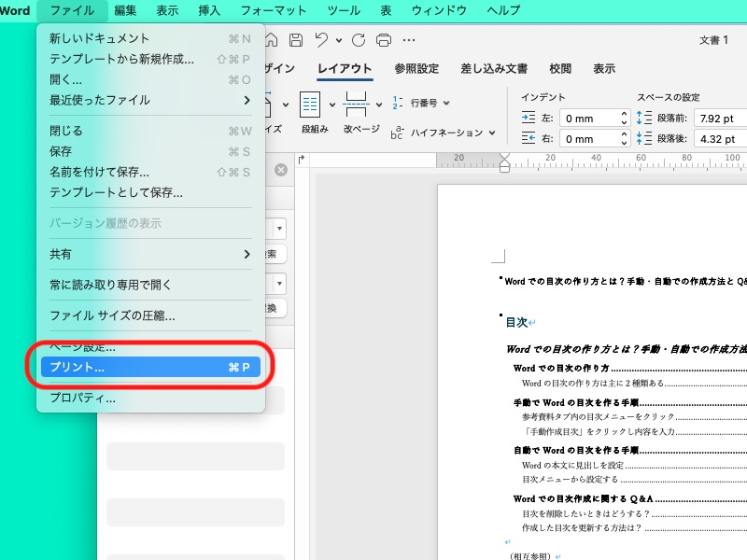Screen dimensions: 747x560
Task: Click the 段組み columns icon
Action: [x=310, y=105]
